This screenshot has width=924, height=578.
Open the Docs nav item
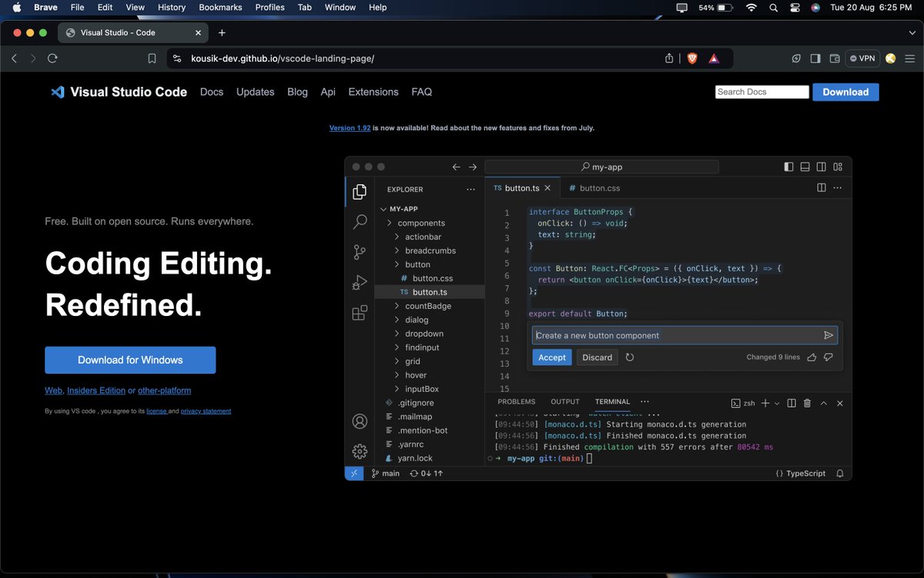212,92
